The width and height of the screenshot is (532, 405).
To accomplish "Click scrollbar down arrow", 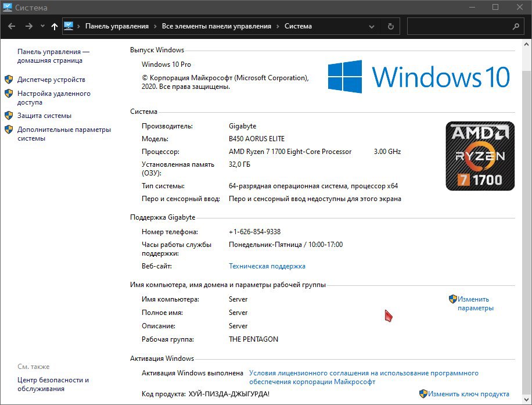I will pyautogui.click(x=527, y=399).
